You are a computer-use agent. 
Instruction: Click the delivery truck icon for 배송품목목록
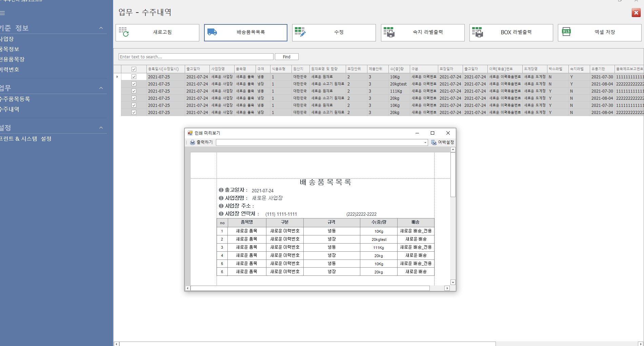[212, 32]
